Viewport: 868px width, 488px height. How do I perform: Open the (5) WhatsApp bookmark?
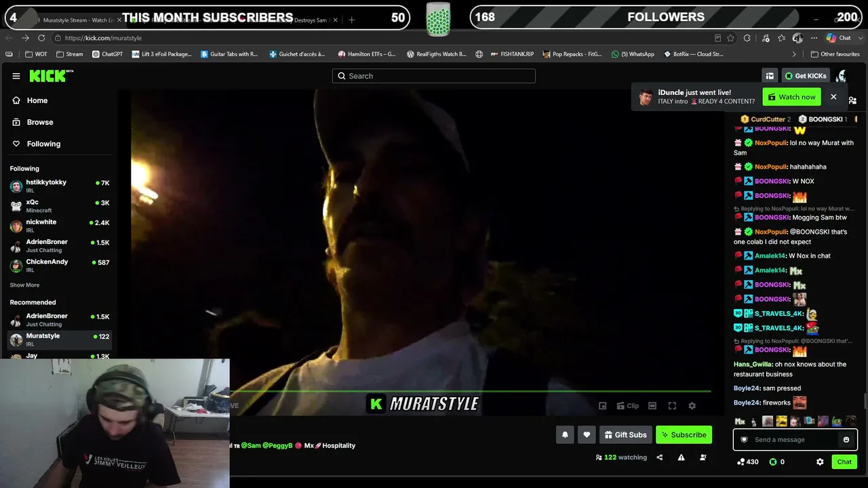[633, 54]
